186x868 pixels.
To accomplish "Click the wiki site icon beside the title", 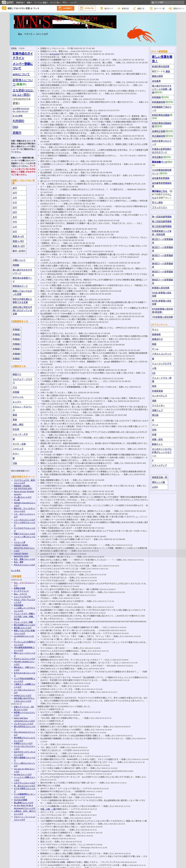I will [4, 8].
